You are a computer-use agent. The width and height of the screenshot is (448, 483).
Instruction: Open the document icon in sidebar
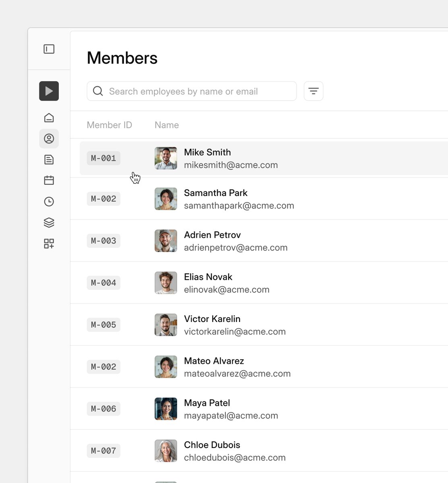coord(49,159)
